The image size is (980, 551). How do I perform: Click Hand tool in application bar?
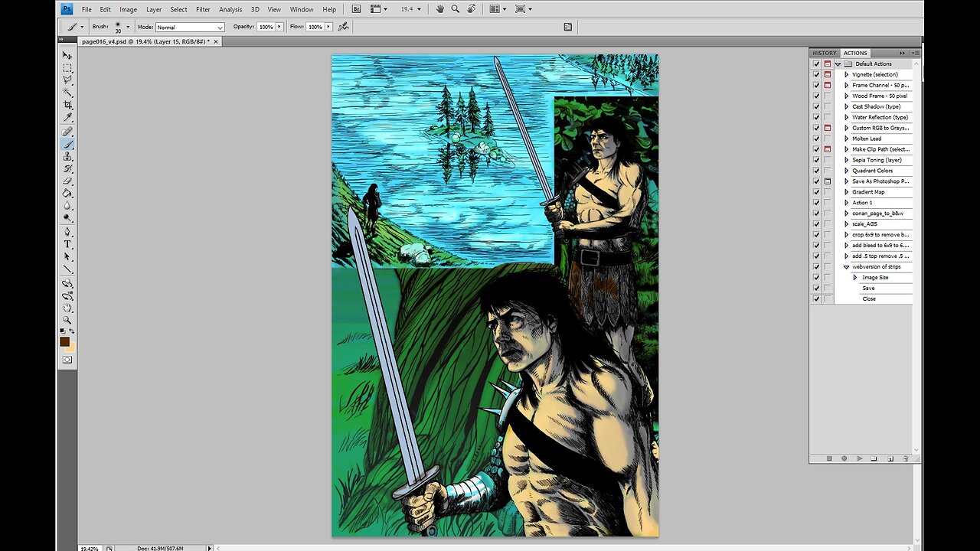click(x=439, y=9)
